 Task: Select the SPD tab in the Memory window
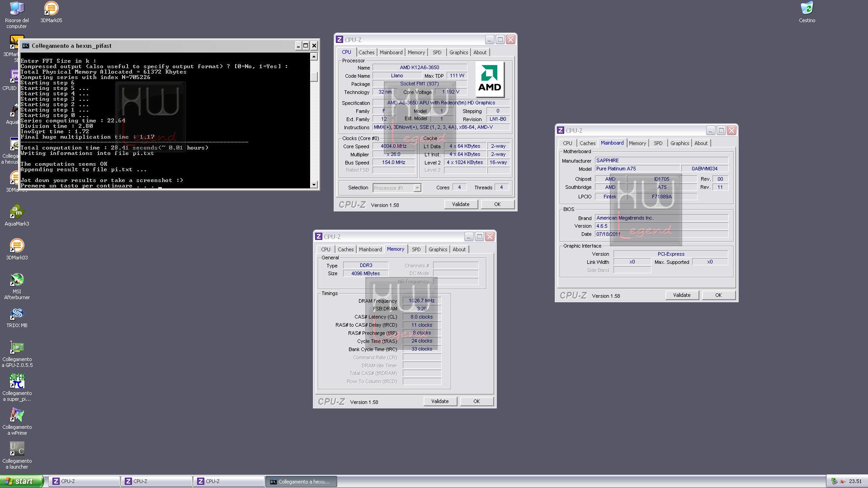pyautogui.click(x=416, y=249)
